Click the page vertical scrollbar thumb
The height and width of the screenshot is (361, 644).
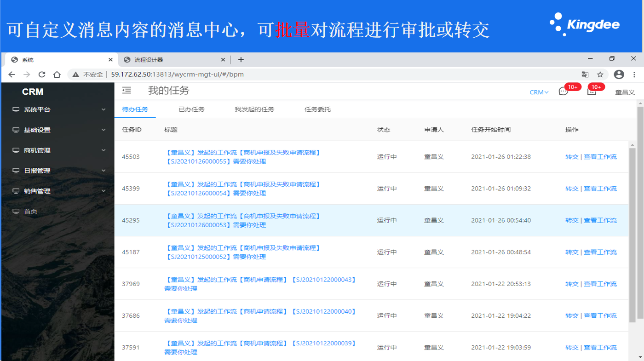[x=640, y=212]
